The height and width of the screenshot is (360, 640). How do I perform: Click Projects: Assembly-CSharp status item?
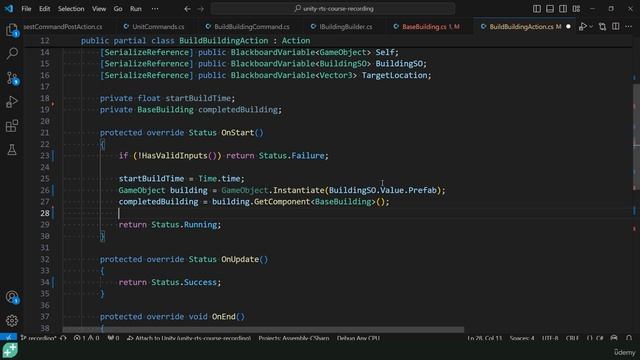coord(293,338)
